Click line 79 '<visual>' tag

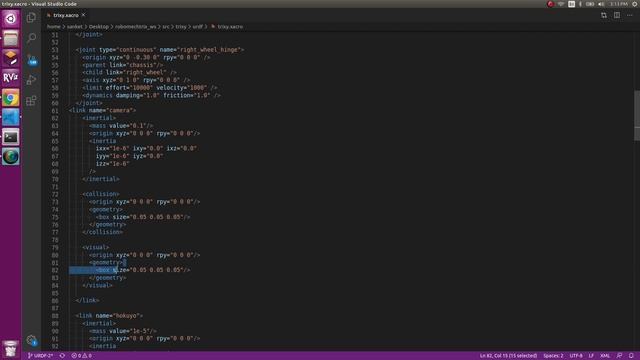point(96,247)
